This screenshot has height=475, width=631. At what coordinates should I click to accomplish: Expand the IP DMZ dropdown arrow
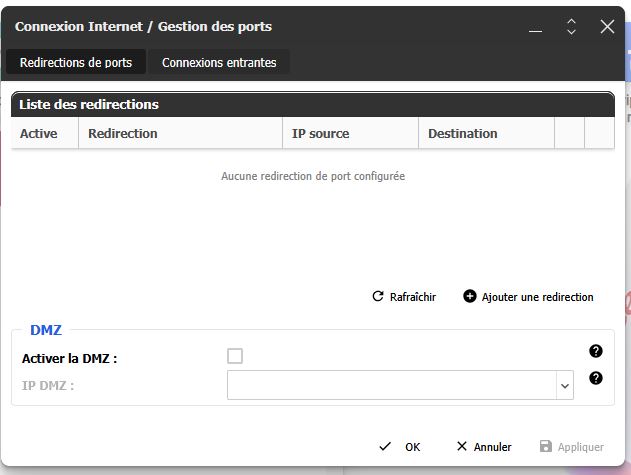click(564, 385)
